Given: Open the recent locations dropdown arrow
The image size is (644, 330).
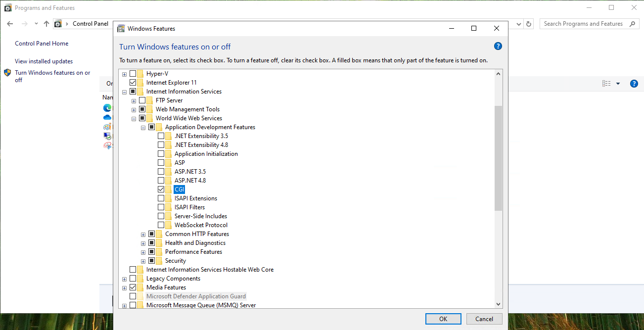Looking at the screenshot, I should [36, 24].
